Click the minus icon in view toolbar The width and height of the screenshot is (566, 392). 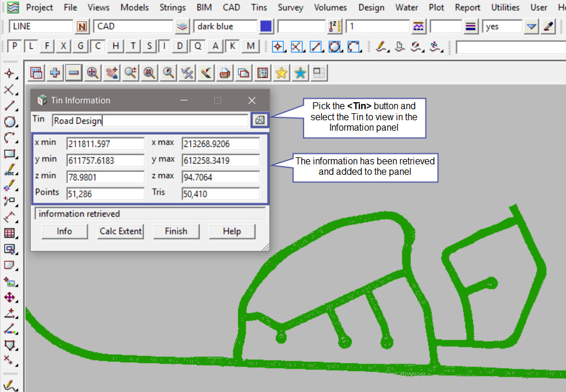74,73
